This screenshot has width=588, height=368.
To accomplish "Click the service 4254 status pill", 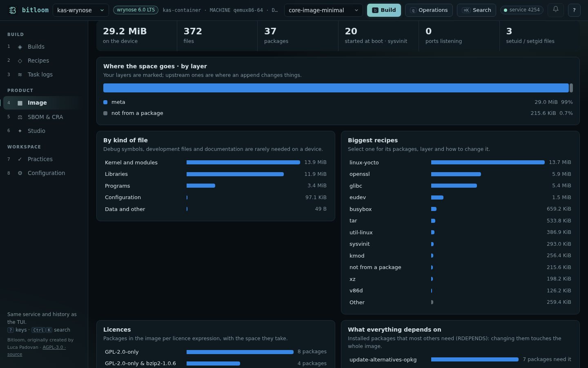I will pos(522,10).
